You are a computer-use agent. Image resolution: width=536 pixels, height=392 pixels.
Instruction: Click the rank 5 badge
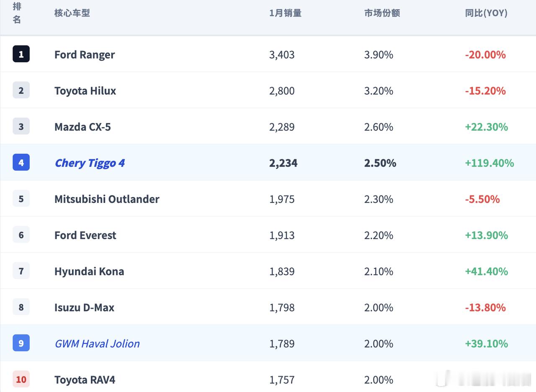tap(21, 199)
